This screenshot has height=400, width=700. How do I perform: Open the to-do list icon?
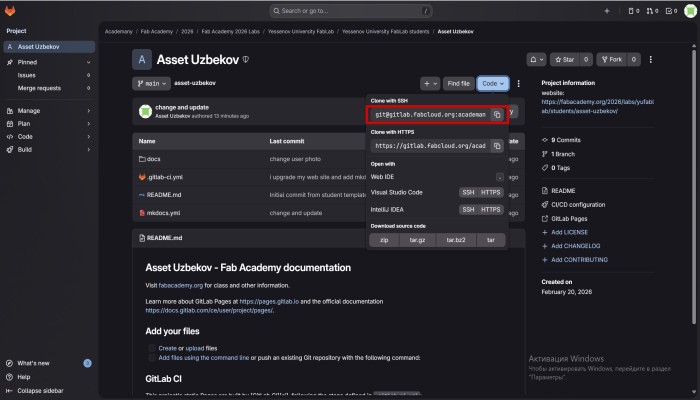[670, 11]
